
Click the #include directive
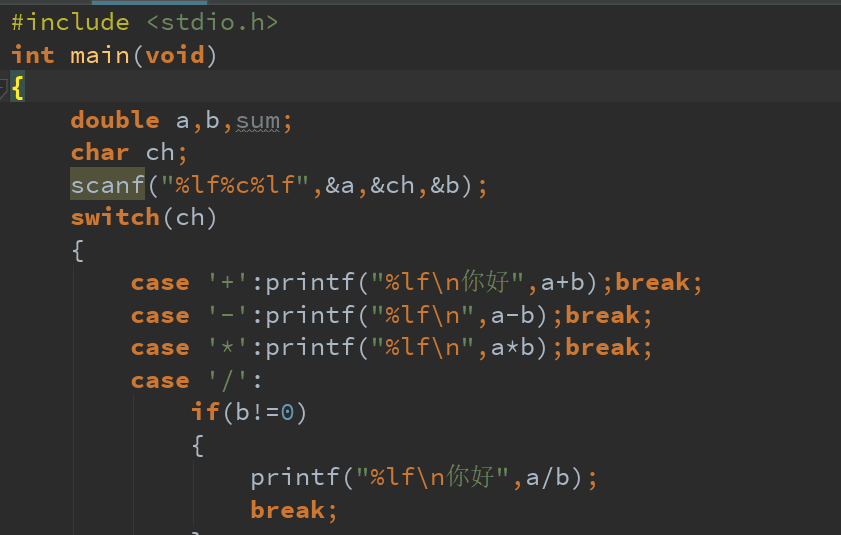pyautogui.click(x=70, y=22)
